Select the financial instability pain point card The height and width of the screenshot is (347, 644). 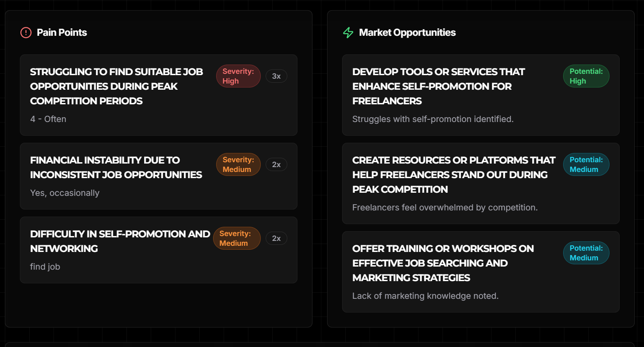point(158,175)
